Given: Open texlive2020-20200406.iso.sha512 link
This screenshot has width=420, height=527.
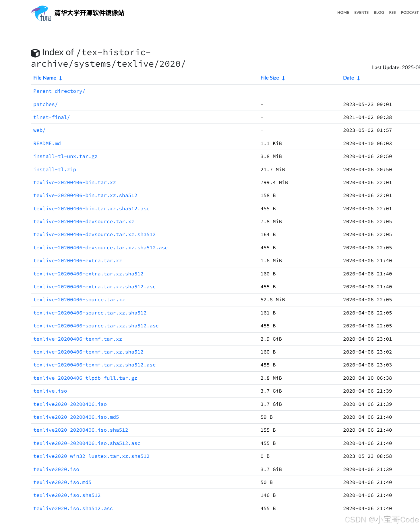Looking at the screenshot, I should click(x=81, y=430).
